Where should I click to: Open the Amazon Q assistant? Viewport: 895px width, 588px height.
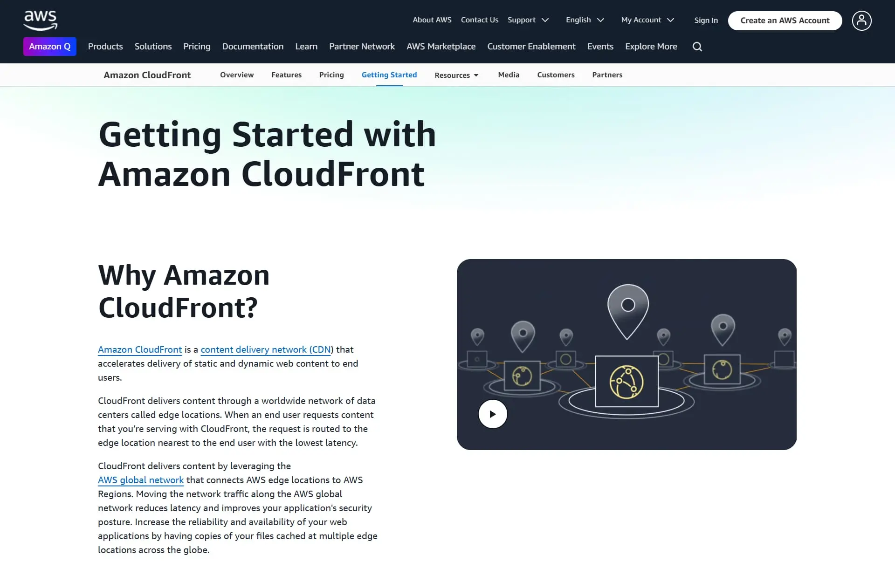50,47
